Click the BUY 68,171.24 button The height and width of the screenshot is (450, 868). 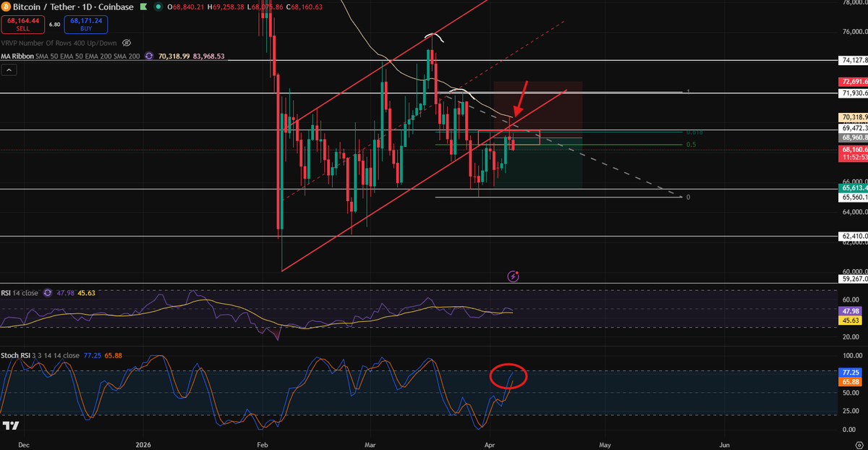click(85, 26)
